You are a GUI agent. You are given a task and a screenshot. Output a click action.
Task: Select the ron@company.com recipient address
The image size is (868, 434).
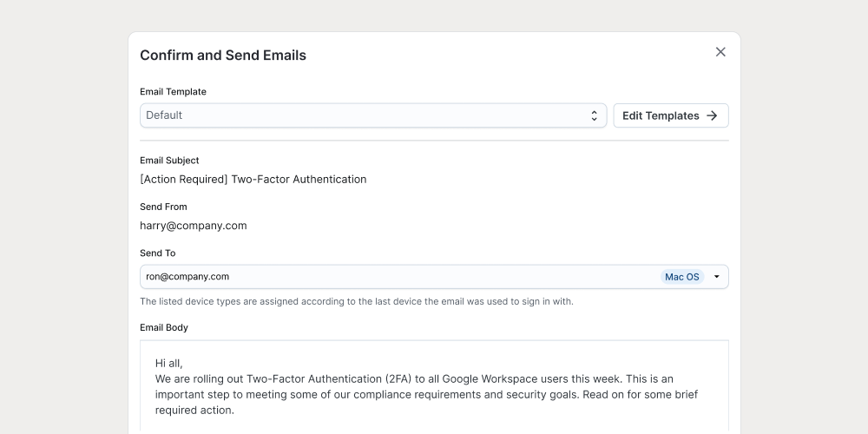[x=187, y=277]
